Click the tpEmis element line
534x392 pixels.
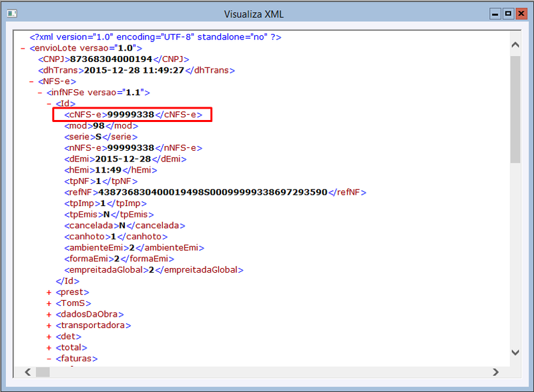[109, 215]
